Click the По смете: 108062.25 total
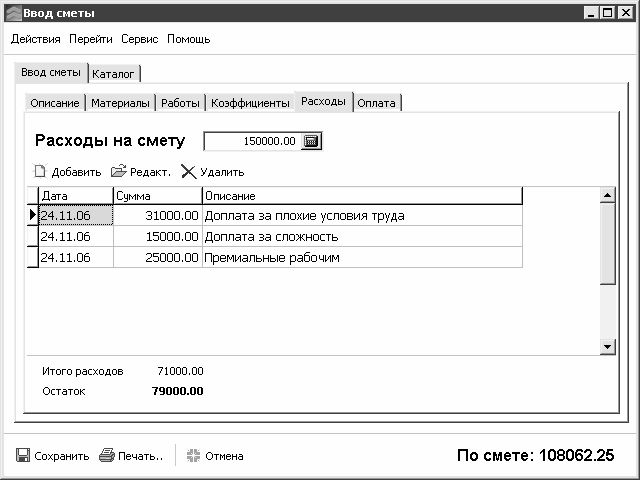 (x=536, y=455)
